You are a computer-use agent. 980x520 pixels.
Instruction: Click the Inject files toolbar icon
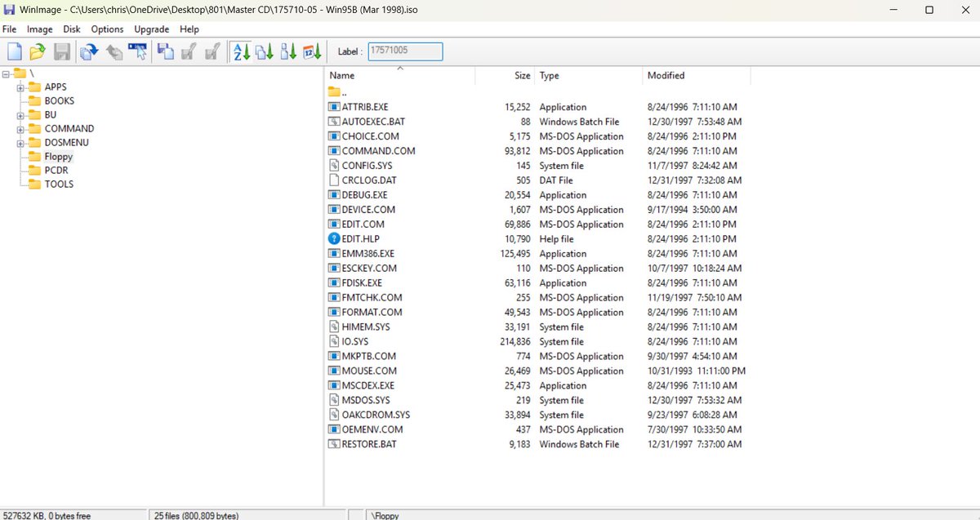pyautogui.click(x=88, y=52)
